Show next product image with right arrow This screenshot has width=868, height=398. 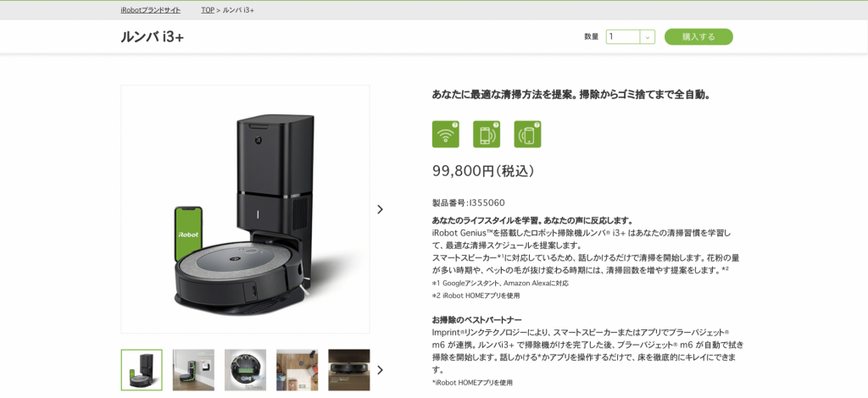point(380,209)
